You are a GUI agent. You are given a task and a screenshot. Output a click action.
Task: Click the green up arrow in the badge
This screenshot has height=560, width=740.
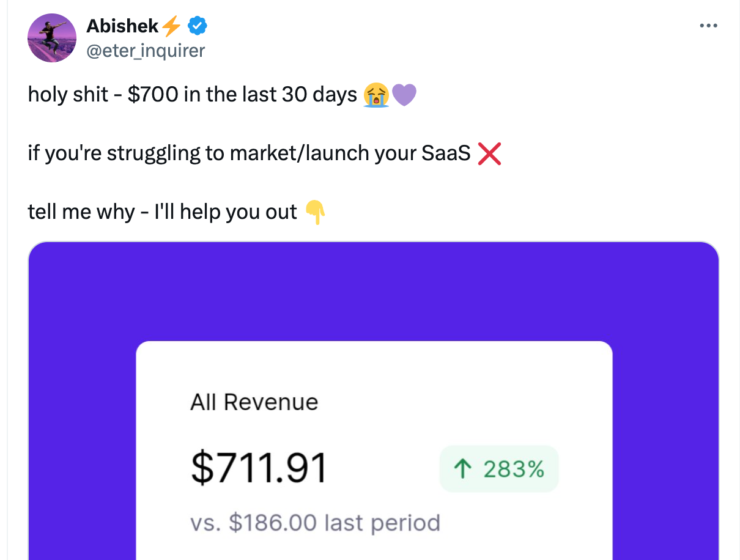(462, 470)
